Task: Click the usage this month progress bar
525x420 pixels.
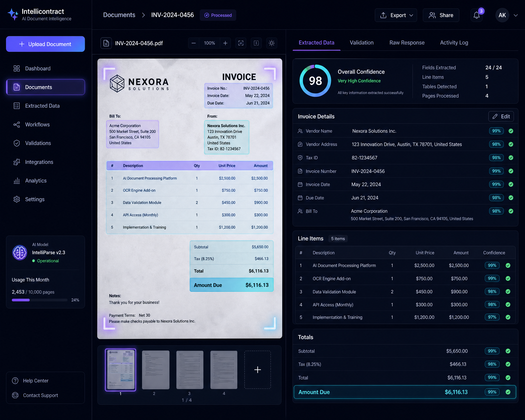Action: tap(40, 300)
